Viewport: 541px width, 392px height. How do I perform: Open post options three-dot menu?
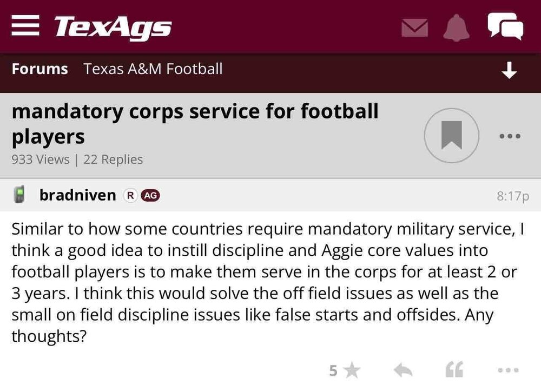[508, 371]
